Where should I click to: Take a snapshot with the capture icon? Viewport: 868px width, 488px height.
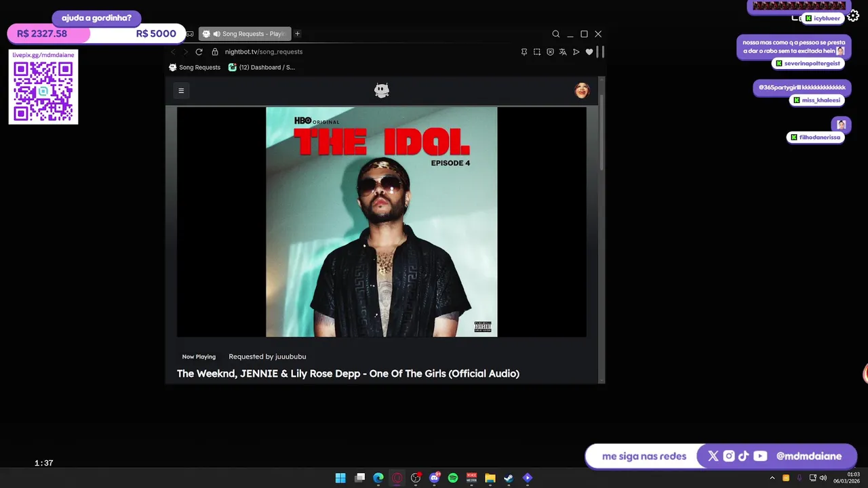click(x=537, y=52)
